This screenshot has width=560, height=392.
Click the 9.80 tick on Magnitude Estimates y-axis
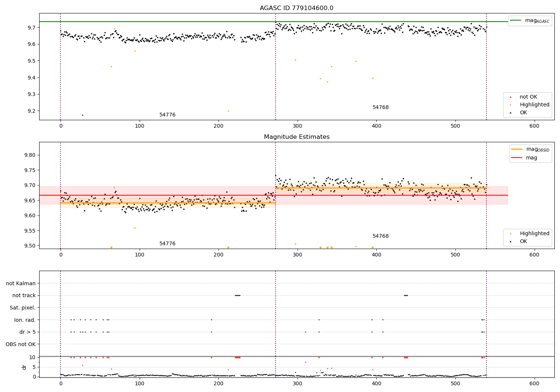(29, 155)
